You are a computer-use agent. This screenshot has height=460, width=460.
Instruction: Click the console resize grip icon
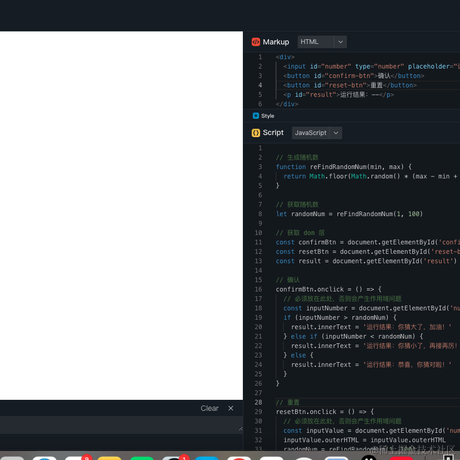pos(241,429)
